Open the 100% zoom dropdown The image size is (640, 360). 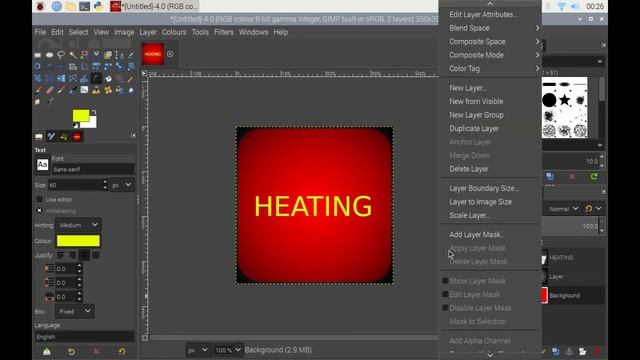228,350
